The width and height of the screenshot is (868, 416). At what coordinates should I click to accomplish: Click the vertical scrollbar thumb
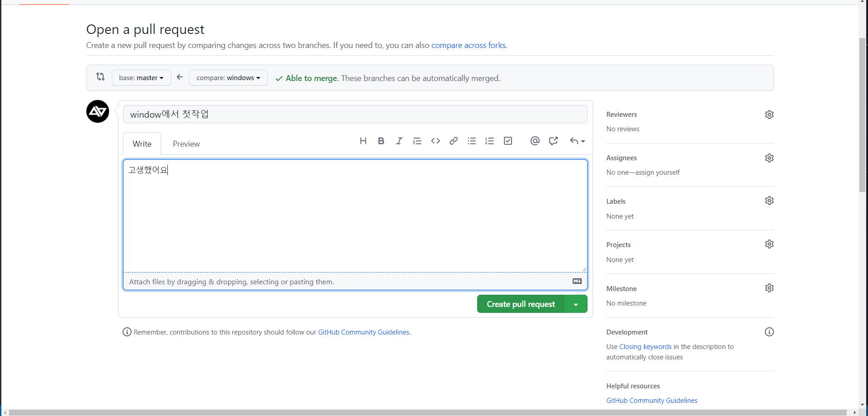tap(862, 115)
